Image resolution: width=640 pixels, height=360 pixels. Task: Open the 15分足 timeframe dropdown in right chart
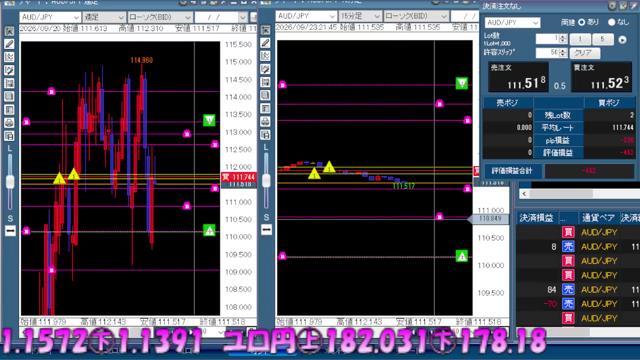coord(360,16)
